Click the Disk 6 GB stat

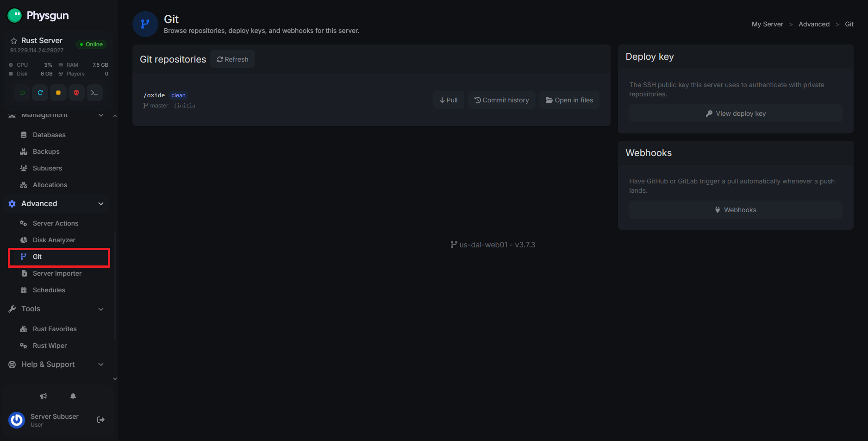coord(31,74)
